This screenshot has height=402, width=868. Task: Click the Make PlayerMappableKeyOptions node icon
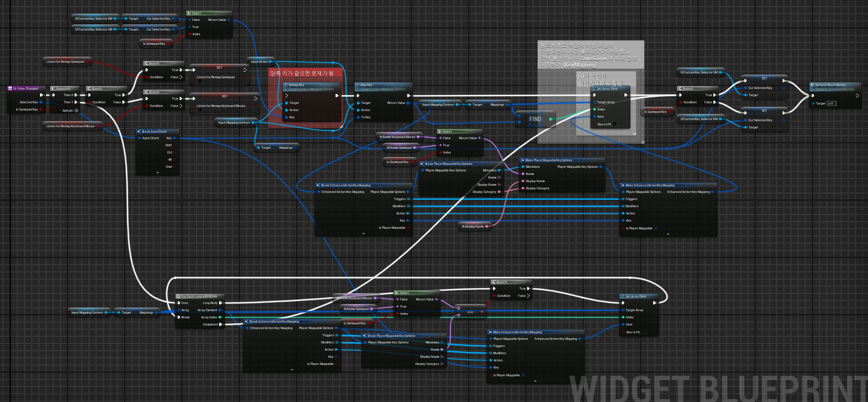click(x=522, y=160)
